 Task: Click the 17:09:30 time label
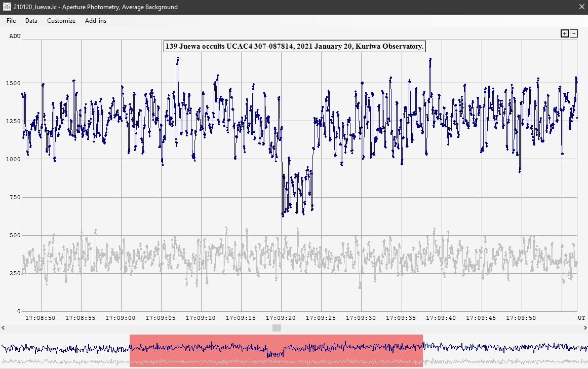[x=361, y=318]
